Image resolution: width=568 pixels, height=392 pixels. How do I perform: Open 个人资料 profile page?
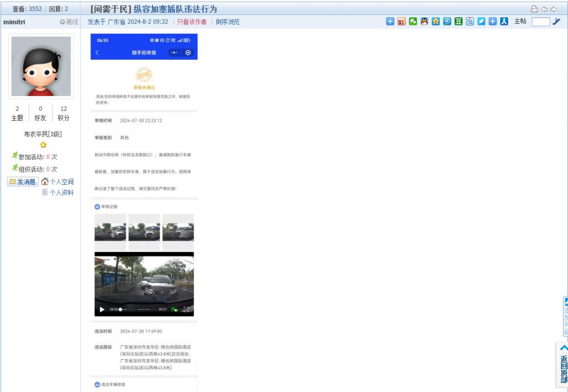coord(58,192)
